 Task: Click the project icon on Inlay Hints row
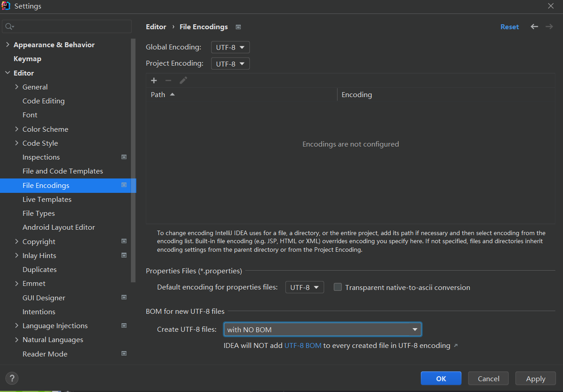[124, 255]
